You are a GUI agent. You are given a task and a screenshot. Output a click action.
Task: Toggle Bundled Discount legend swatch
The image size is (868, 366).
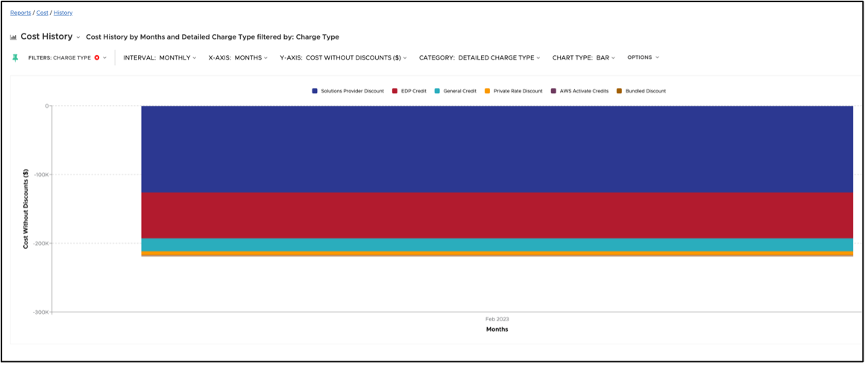(620, 91)
